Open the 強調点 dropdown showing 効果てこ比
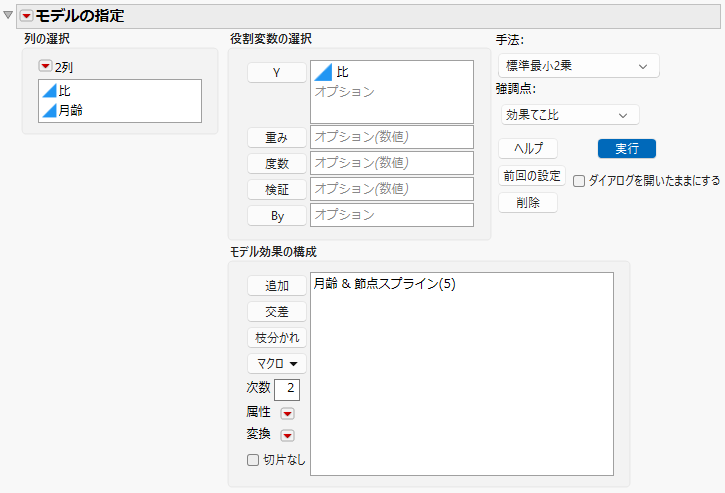 570,115
